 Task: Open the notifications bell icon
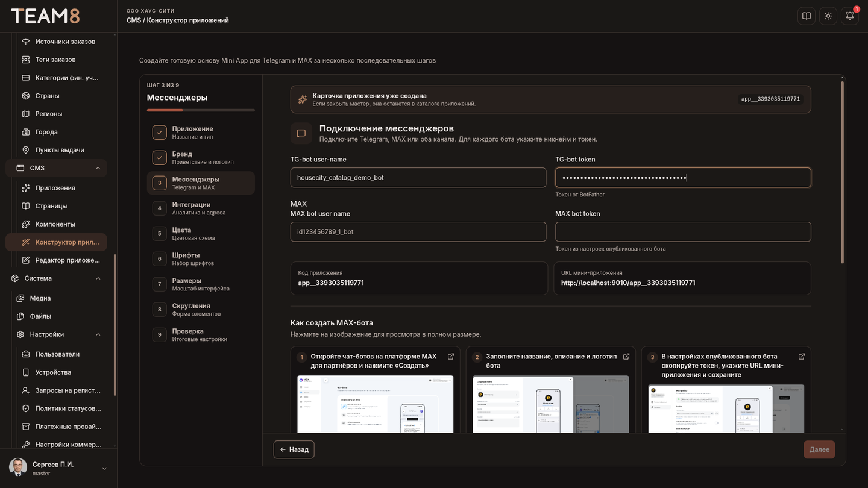[849, 16]
